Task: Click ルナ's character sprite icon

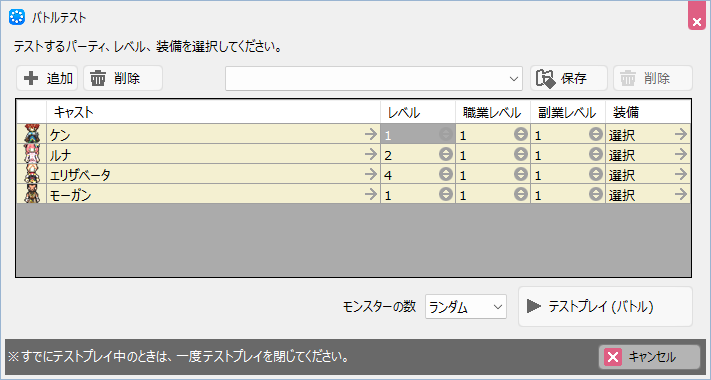Action: tap(32, 154)
